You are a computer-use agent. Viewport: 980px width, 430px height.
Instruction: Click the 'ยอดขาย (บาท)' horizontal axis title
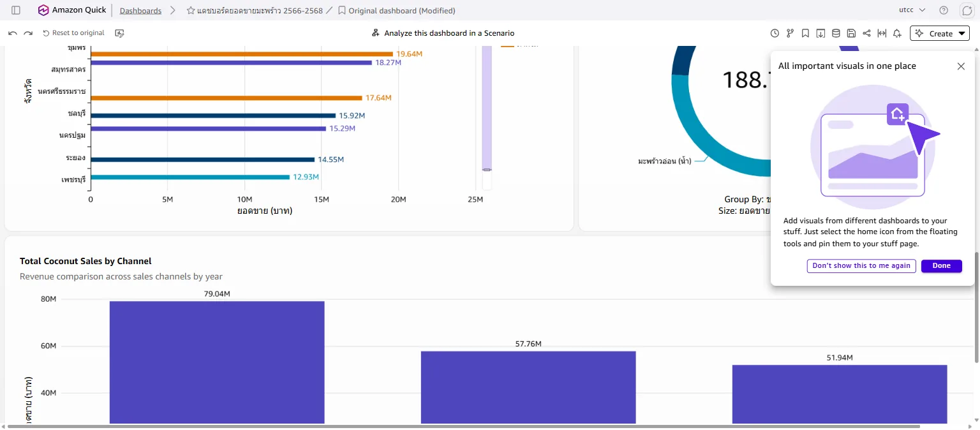pos(264,211)
